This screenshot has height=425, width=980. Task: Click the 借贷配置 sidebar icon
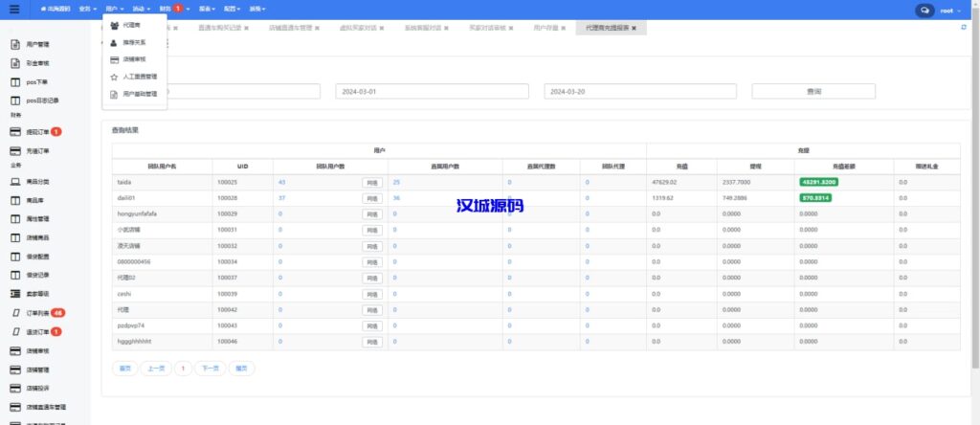coord(15,257)
